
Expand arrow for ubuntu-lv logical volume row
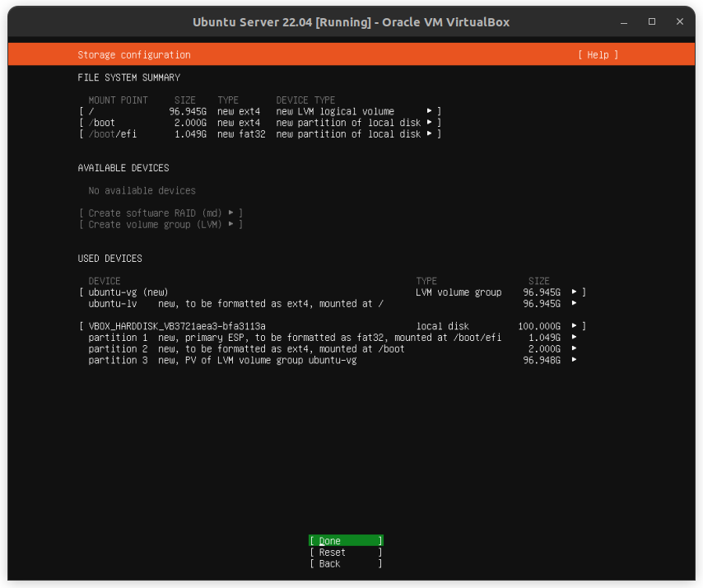(x=574, y=303)
